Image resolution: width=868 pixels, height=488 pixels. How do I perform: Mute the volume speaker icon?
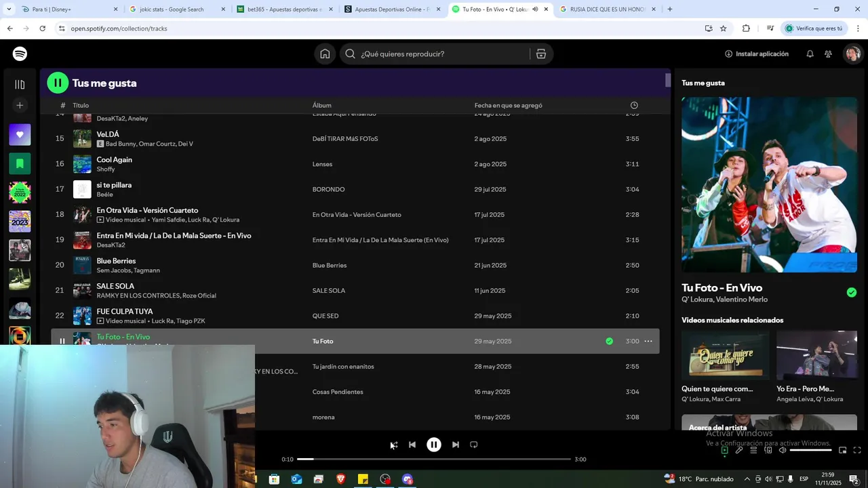point(782,450)
